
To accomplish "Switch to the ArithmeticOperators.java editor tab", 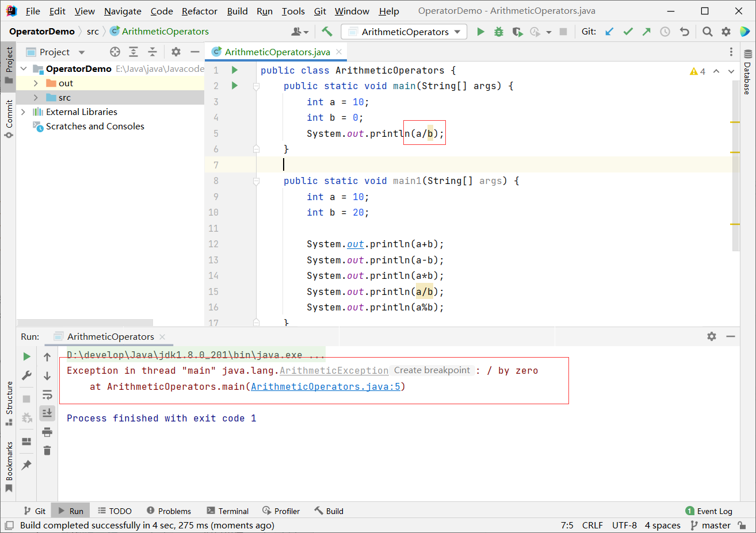I will pos(277,52).
